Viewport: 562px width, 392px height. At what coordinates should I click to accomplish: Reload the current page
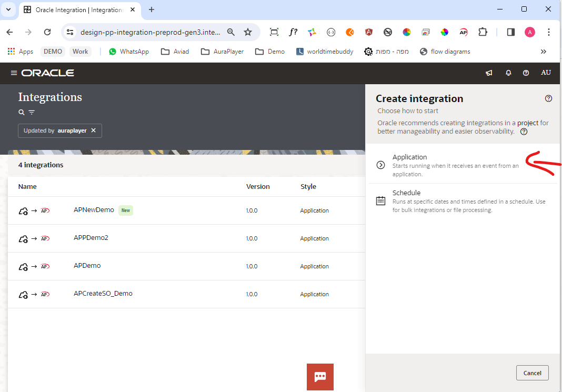[47, 32]
